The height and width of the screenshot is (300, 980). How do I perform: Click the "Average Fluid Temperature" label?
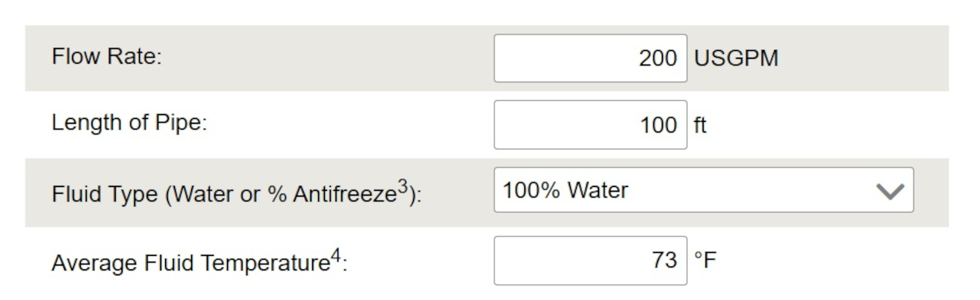(x=190, y=263)
